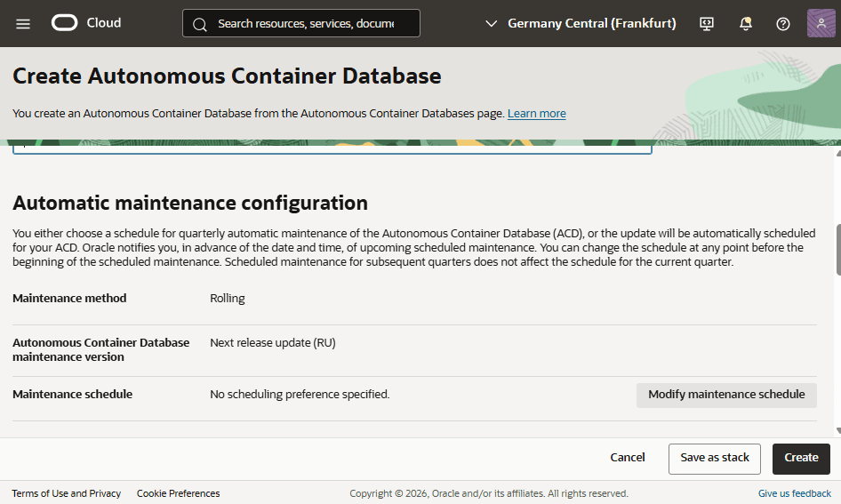Screen dimensions: 841x504
Task: Click 'No scheduling preference specified.' text
Action: (300, 395)
